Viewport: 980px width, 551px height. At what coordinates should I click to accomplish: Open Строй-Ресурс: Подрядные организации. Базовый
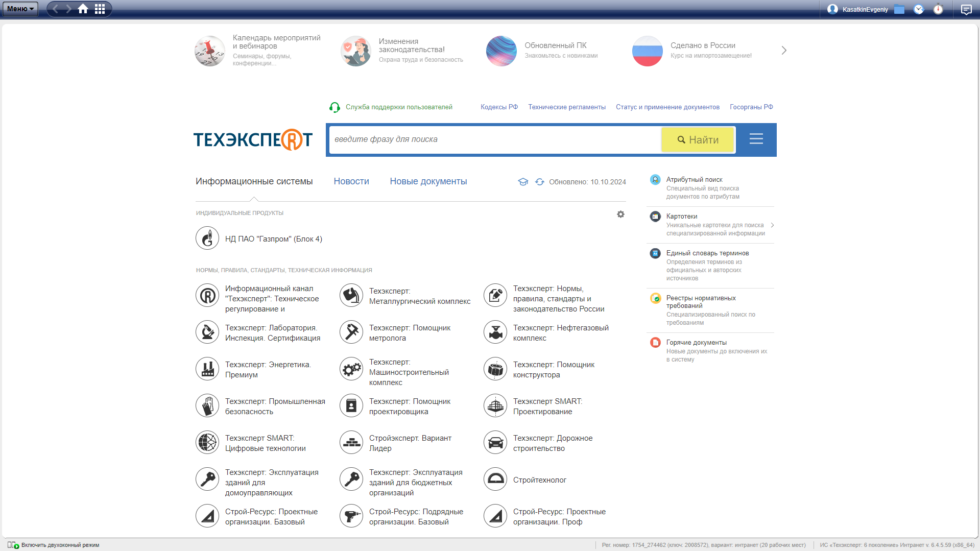(x=402, y=517)
